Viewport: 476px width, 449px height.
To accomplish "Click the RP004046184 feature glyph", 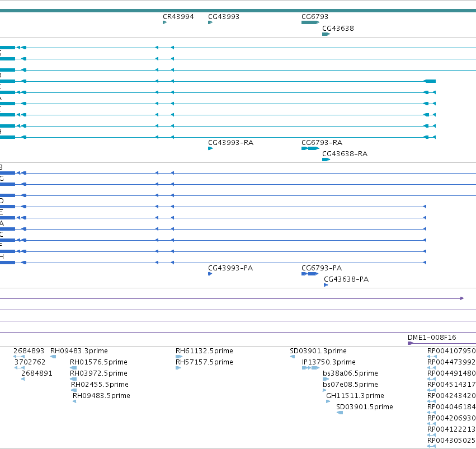I will tap(431, 413).
